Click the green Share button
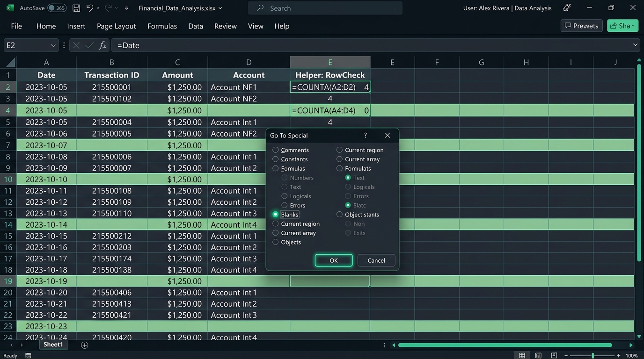The height and width of the screenshot is (359, 644). (x=623, y=26)
